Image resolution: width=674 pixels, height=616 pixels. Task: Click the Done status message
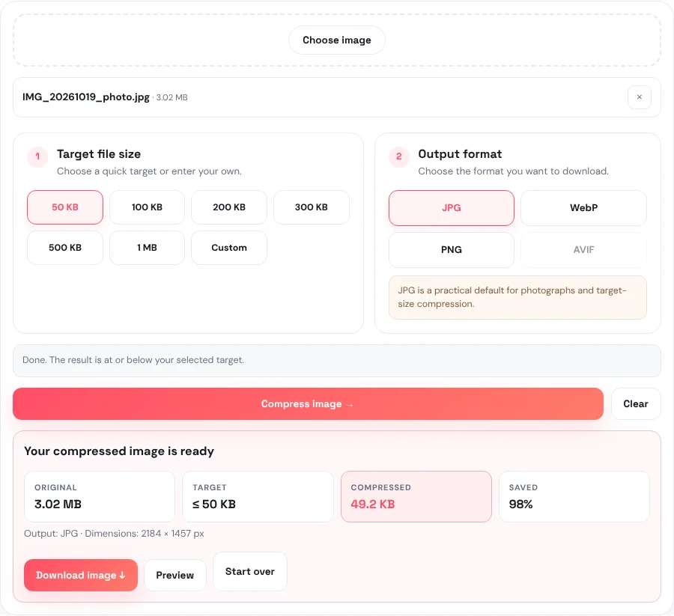click(x=336, y=361)
